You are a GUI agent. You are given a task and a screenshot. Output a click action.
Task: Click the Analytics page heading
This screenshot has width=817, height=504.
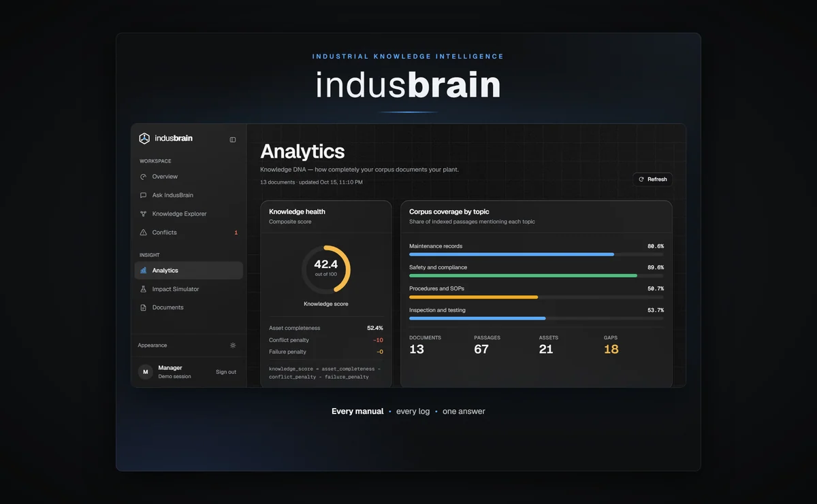(302, 151)
